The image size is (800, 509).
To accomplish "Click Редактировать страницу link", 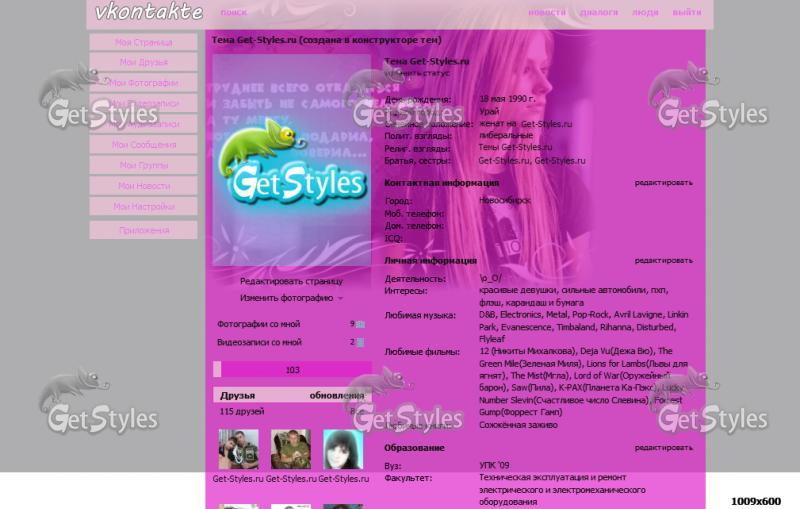I will (291, 282).
